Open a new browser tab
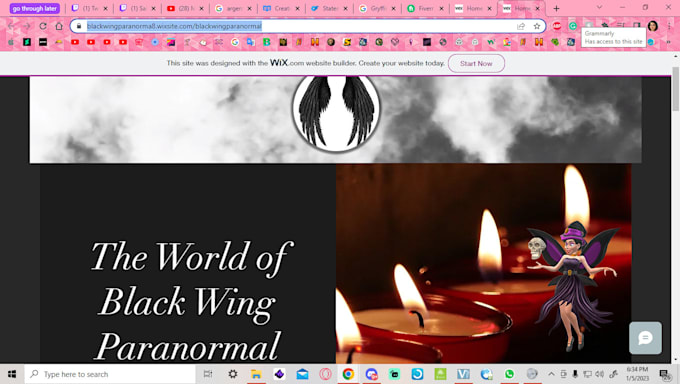Viewport: 680px width, 384px height. point(556,8)
